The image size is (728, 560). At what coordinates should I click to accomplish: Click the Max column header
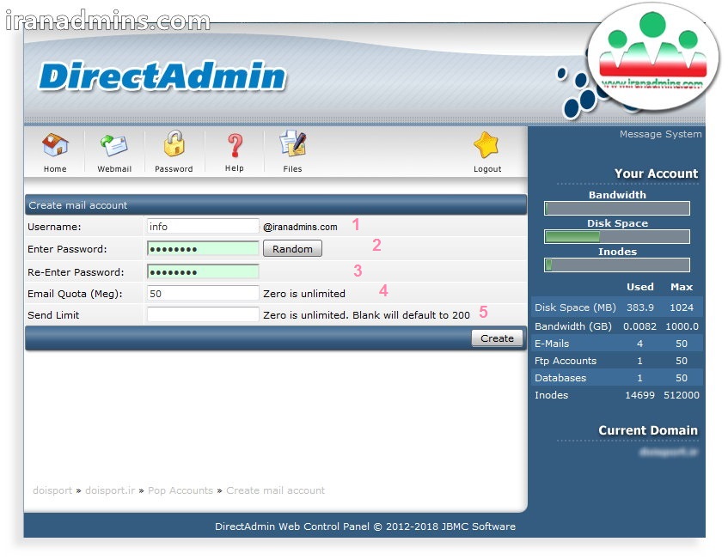pos(681,287)
